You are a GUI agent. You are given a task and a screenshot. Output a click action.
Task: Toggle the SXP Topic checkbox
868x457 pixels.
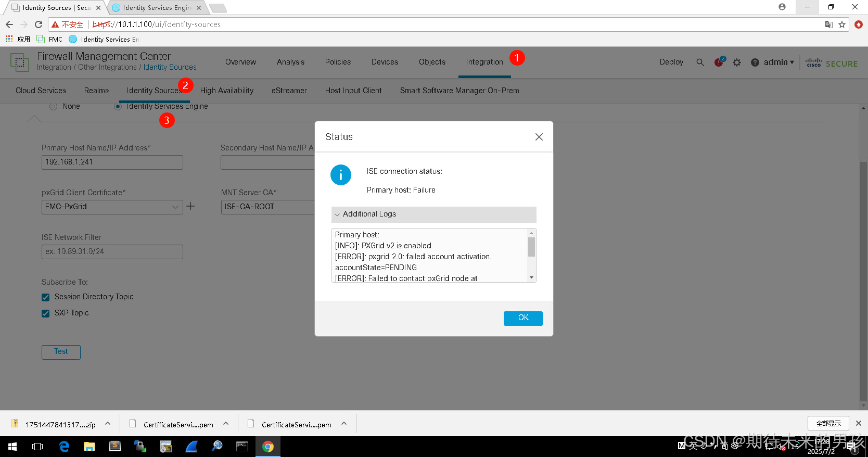[x=46, y=313]
